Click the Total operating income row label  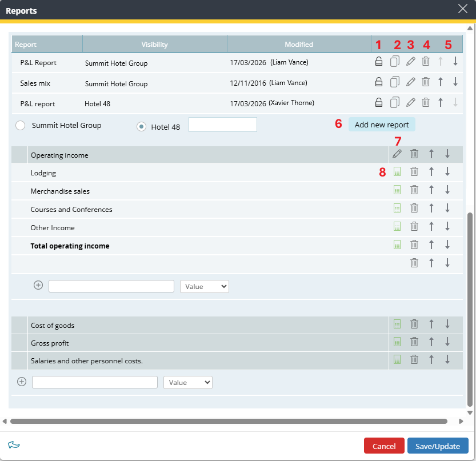pos(70,246)
